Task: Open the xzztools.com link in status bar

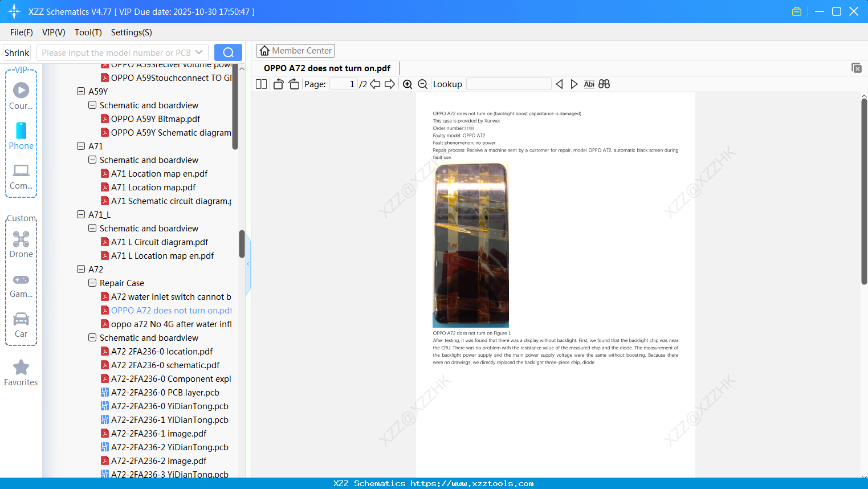Action: click(472, 483)
